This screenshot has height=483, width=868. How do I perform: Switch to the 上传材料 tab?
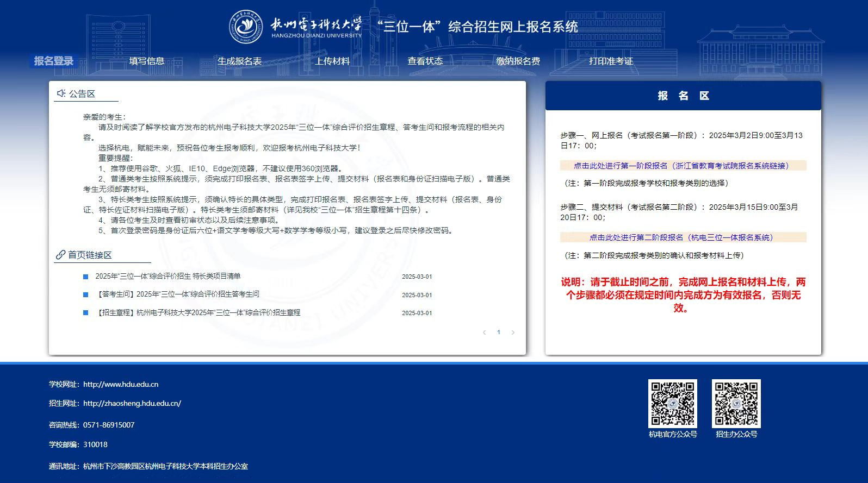click(332, 61)
